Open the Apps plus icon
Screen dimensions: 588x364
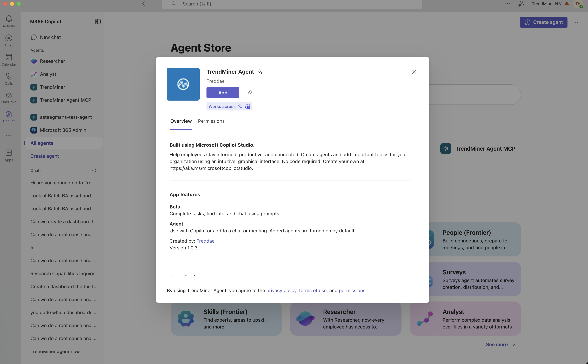9,155
